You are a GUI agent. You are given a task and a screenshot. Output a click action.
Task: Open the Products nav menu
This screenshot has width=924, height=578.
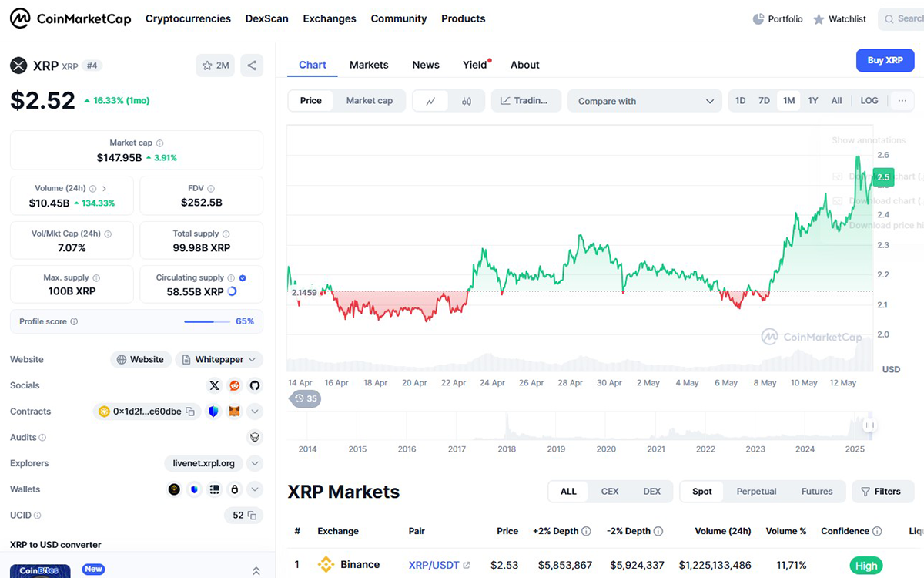click(x=464, y=18)
